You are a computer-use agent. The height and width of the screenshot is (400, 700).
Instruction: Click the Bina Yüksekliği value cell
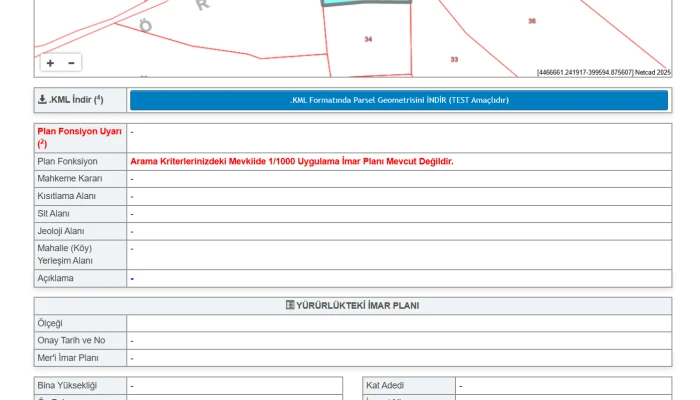234,385
